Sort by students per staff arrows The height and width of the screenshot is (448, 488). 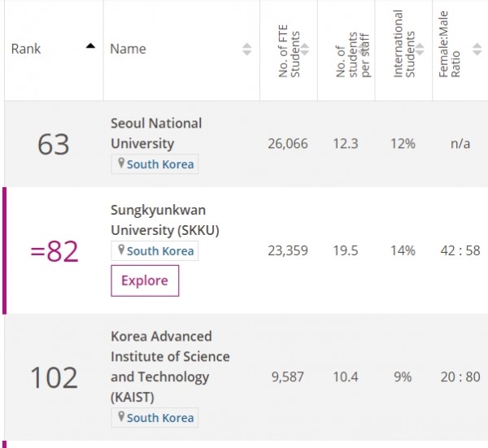tap(362, 49)
